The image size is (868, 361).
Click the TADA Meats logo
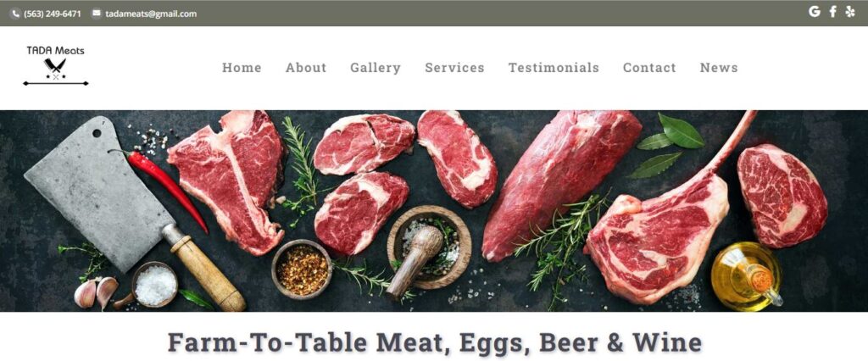coord(55,65)
